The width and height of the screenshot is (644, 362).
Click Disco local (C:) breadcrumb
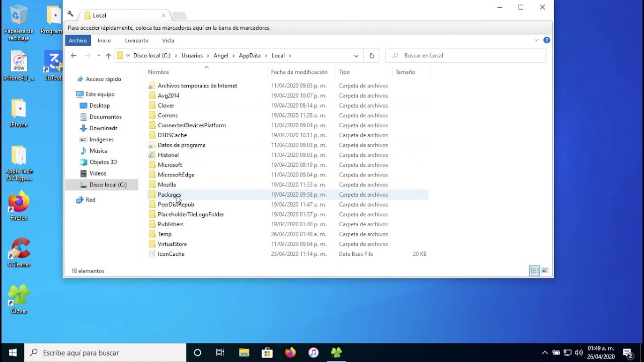click(x=152, y=56)
